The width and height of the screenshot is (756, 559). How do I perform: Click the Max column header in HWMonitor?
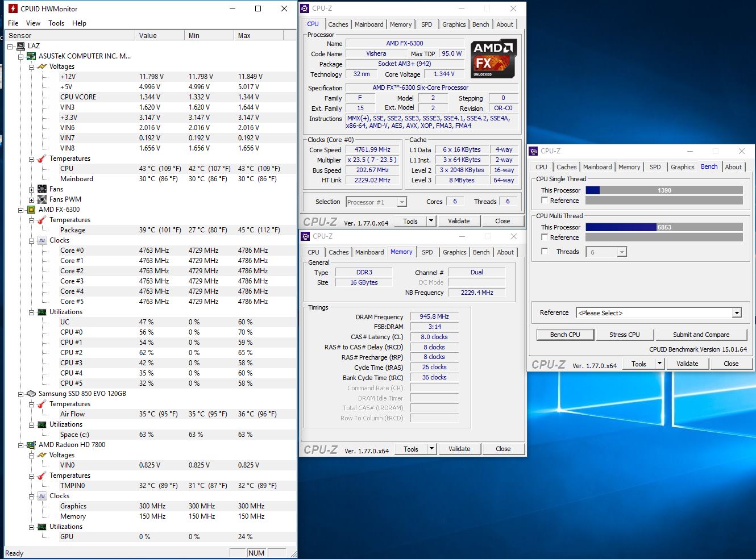pos(259,35)
